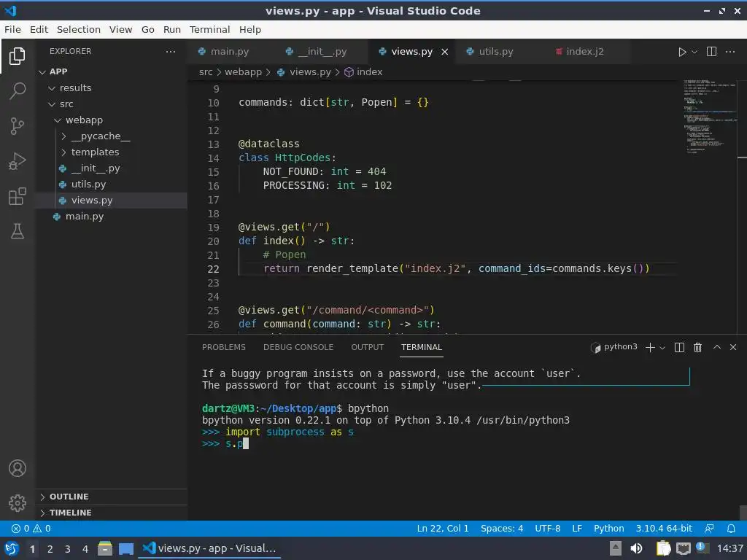Viewport: 747px width, 560px height.
Task: Open the Testing flask view
Action: pos(18,231)
